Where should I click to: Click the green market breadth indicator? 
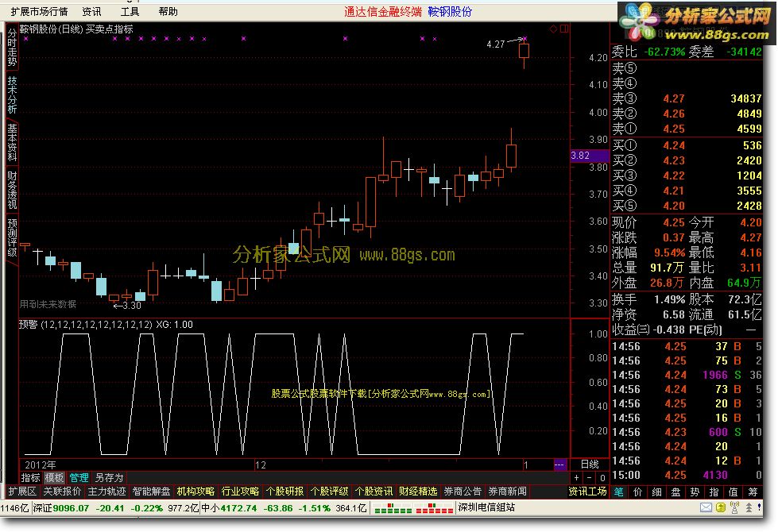coord(393,508)
